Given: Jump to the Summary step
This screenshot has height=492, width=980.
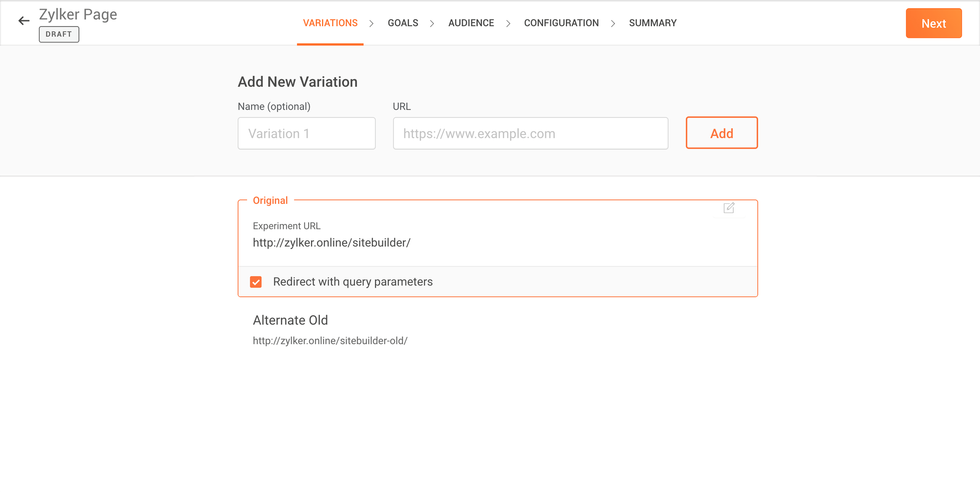Looking at the screenshot, I should point(652,23).
